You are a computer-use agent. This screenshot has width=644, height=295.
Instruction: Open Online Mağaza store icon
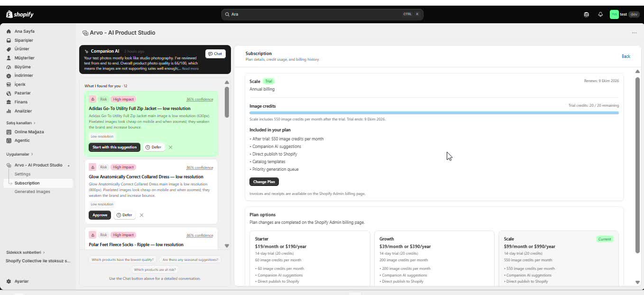click(9, 132)
